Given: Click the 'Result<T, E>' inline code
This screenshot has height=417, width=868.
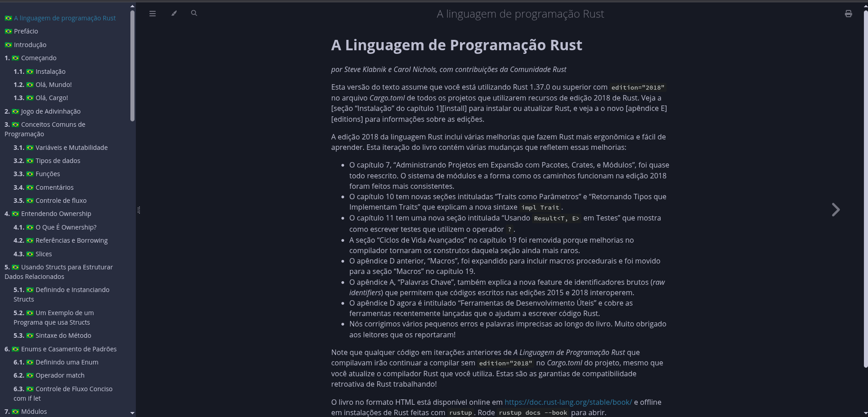Looking at the screenshot, I should tap(556, 218).
